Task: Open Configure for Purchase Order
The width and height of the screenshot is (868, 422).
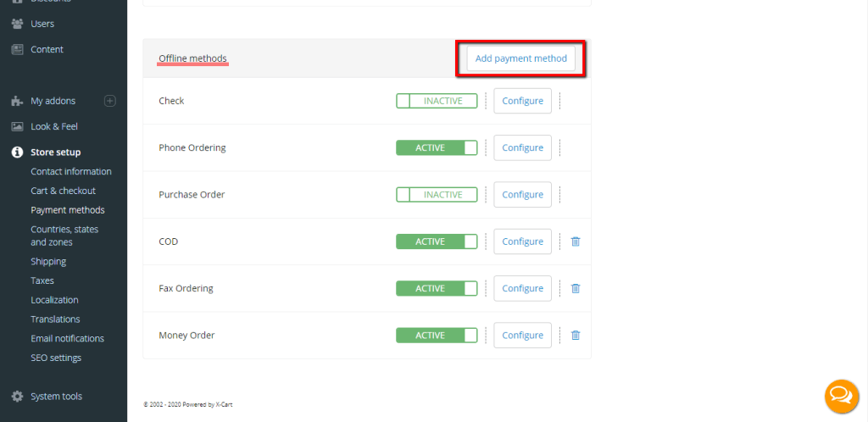Action: point(522,195)
